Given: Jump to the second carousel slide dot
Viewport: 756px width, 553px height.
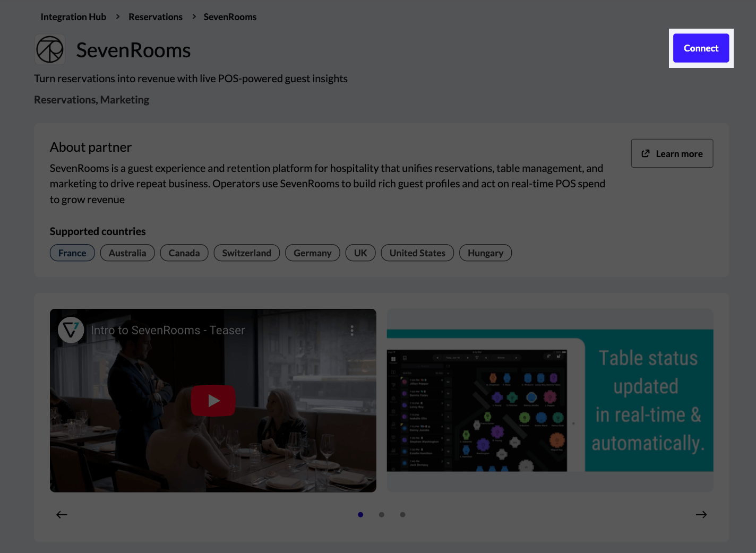Looking at the screenshot, I should (x=382, y=514).
